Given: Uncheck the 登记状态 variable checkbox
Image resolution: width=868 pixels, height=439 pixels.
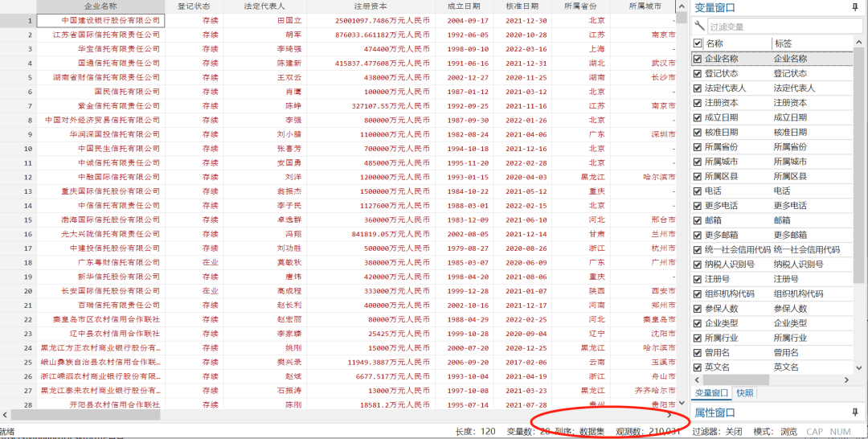Looking at the screenshot, I should pos(698,73).
